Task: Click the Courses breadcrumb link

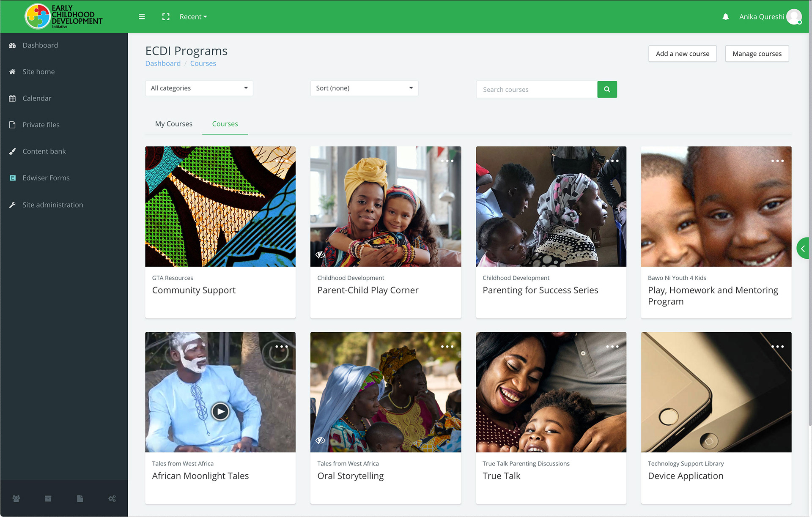Action: pyautogui.click(x=203, y=63)
